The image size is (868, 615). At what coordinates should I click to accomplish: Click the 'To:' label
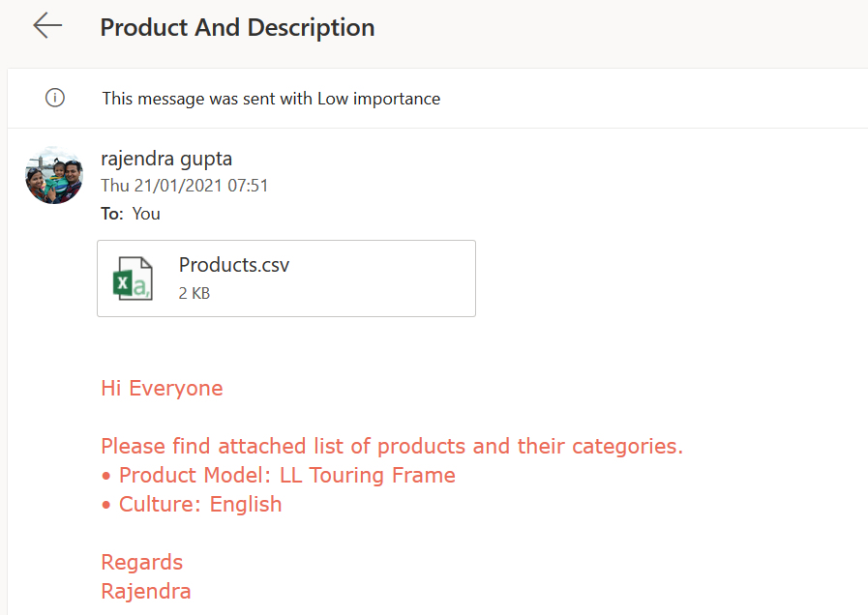pos(112,214)
